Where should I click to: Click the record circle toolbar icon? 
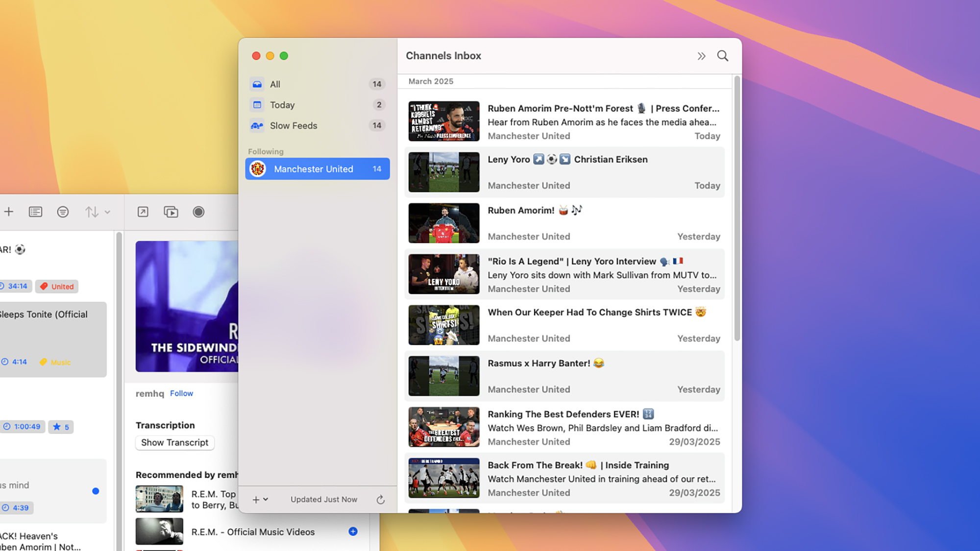tap(198, 212)
